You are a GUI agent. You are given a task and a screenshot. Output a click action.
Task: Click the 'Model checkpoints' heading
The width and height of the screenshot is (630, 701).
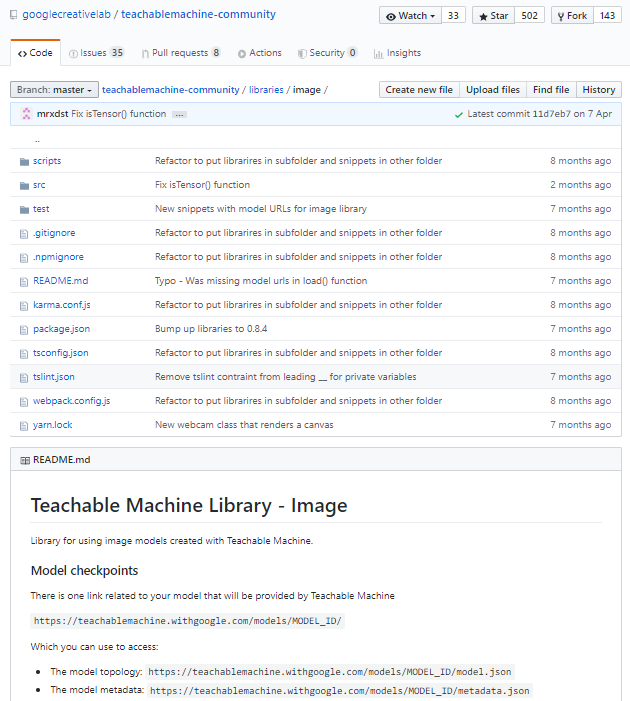[85, 571]
